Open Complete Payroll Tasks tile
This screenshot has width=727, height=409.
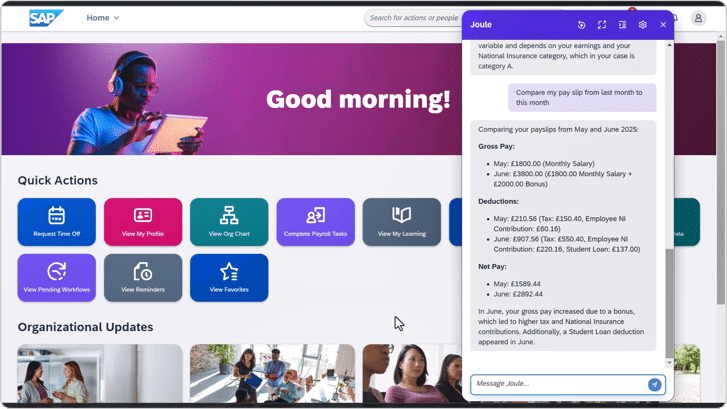(x=316, y=222)
